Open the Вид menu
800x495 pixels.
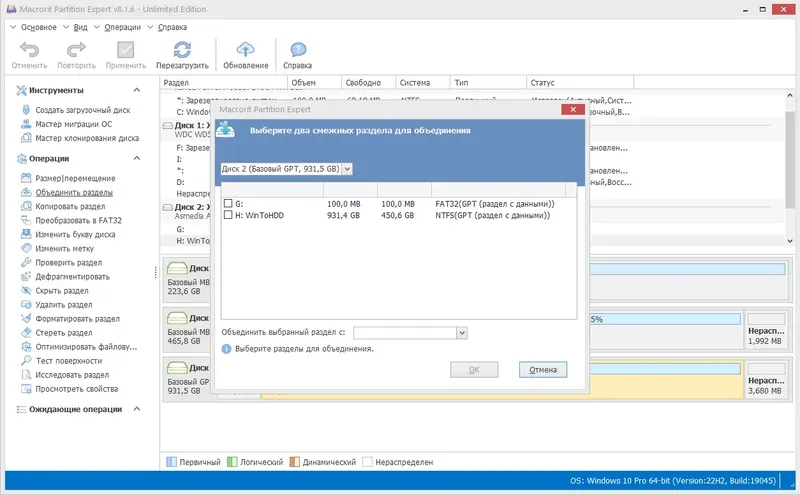81,27
